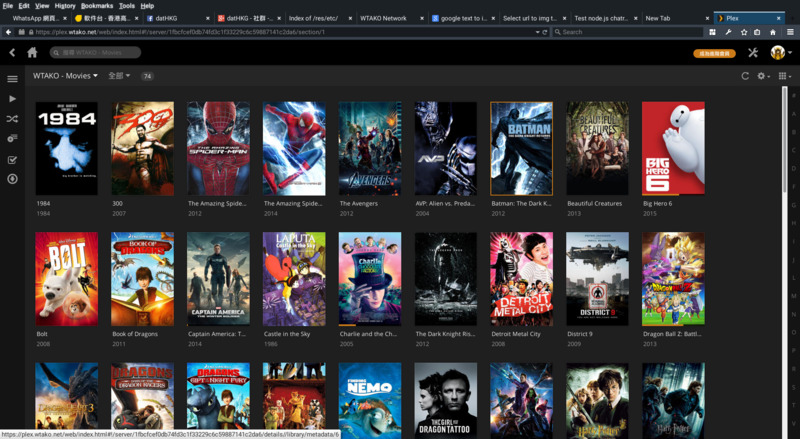Select the Batman Dark Knight Returns poster
This screenshot has width=800, height=439.
coord(521,149)
